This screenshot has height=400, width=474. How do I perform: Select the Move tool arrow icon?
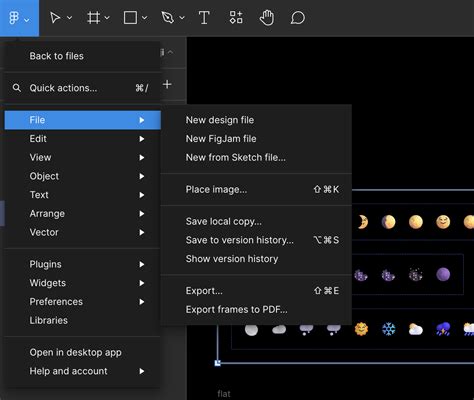pyautogui.click(x=55, y=18)
